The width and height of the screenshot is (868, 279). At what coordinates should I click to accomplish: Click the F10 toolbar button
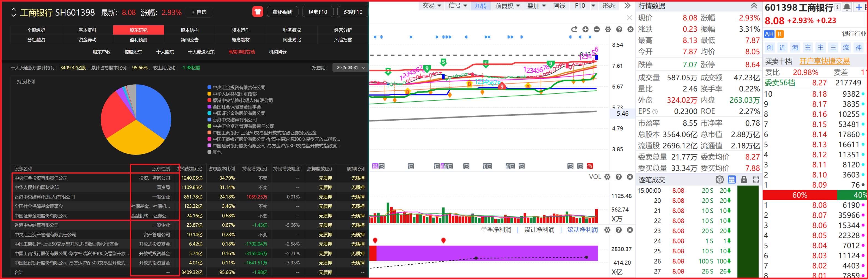coord(580,6)
